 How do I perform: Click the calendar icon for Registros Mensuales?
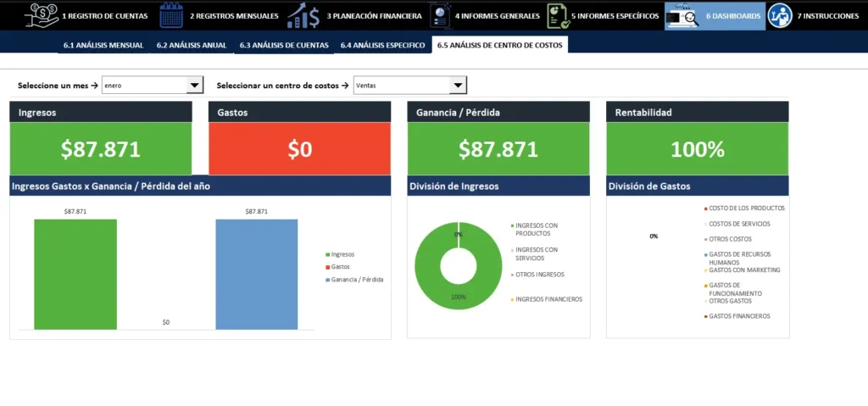coord(171,15)
